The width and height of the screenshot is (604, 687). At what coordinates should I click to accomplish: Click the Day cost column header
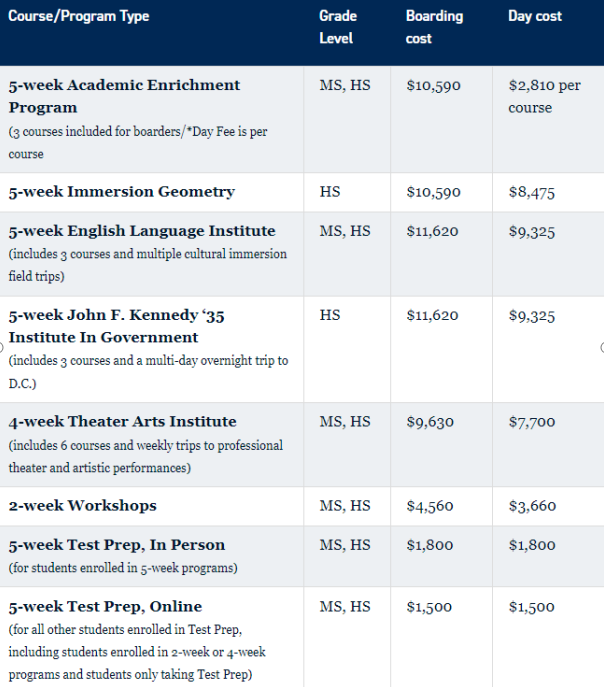pos(535,16)
